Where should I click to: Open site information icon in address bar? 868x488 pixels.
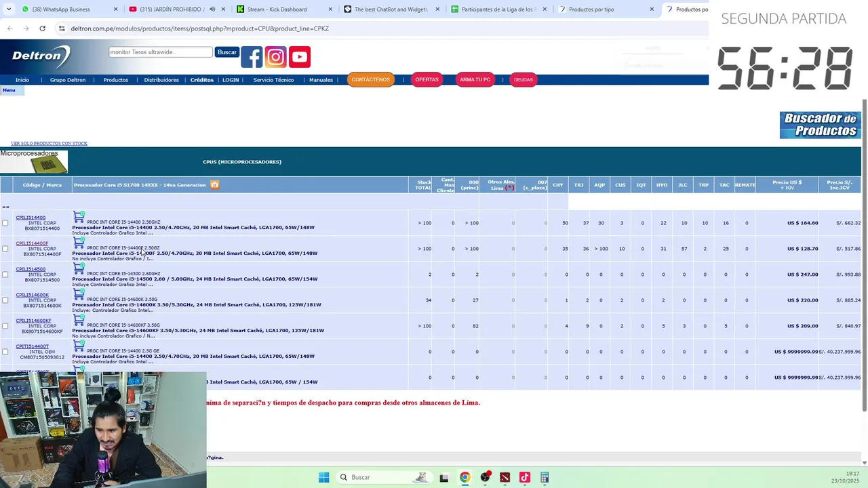click(x=62, y=28)
